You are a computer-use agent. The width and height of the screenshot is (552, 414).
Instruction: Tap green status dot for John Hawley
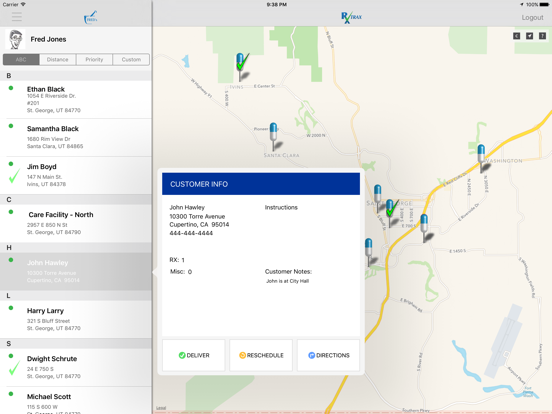[11, 260]
